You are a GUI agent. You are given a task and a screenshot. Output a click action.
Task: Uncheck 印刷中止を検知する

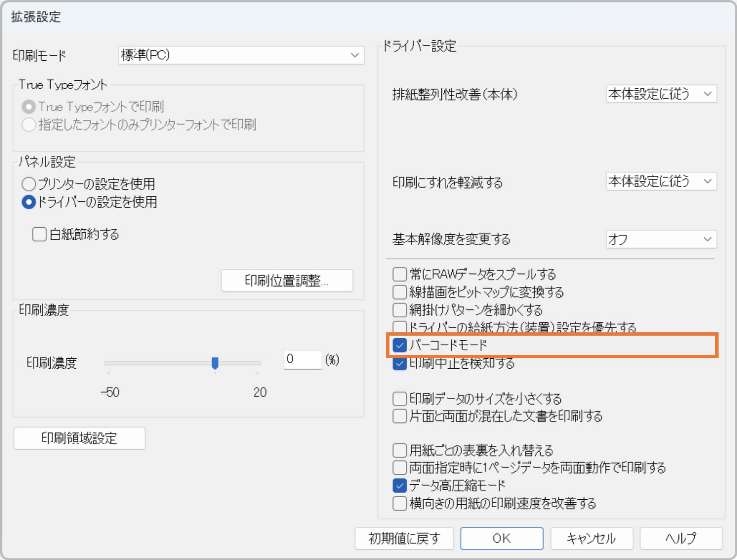tap(399, 363)
